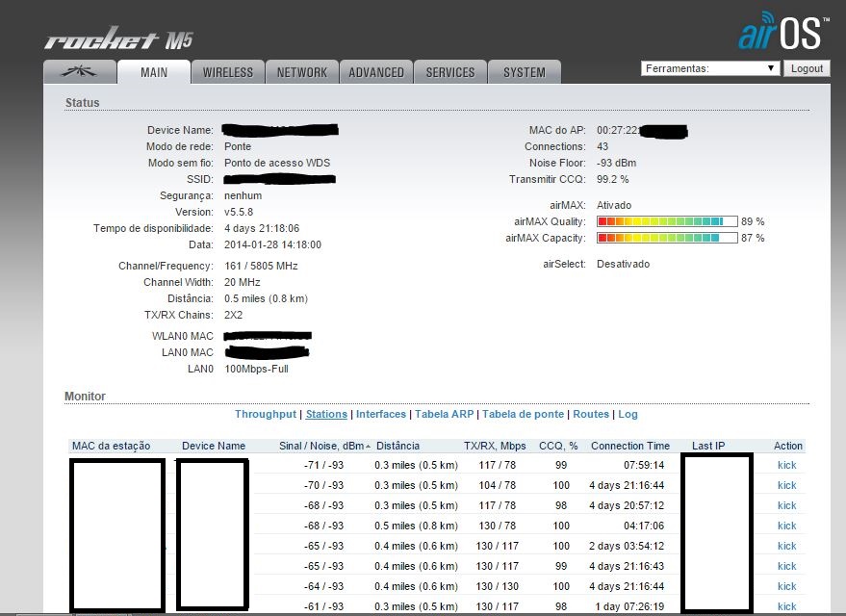Select the LAN0 value 100Mbps-Full
Screen dimensions: 846x616
coord(256,369)
